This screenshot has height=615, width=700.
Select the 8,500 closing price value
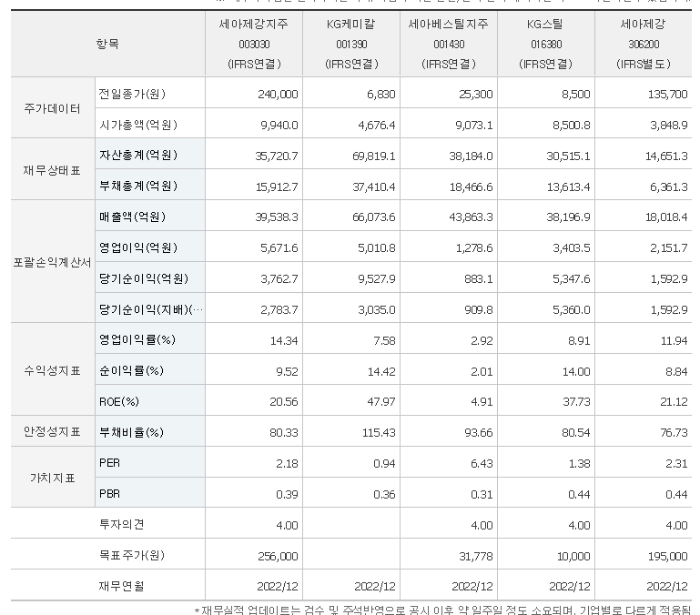click(576, 95)
